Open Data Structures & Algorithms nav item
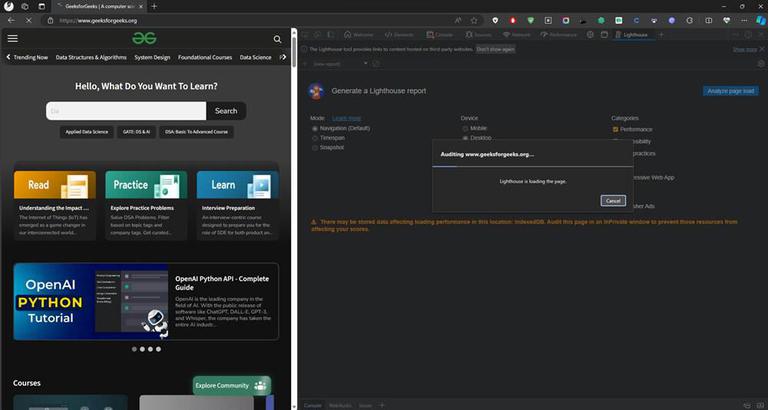The image size is (768, 410). (91, 57)
